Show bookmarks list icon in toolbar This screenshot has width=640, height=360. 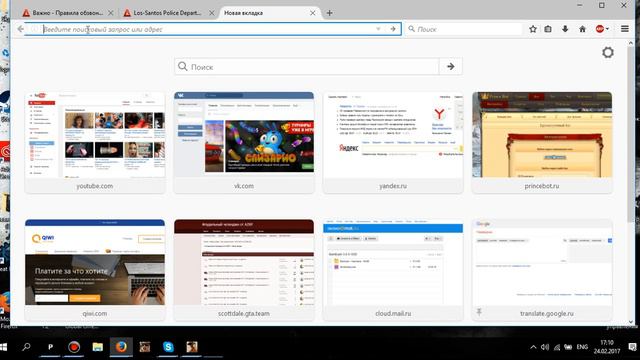pyautogui.click(x=548, y=29)
